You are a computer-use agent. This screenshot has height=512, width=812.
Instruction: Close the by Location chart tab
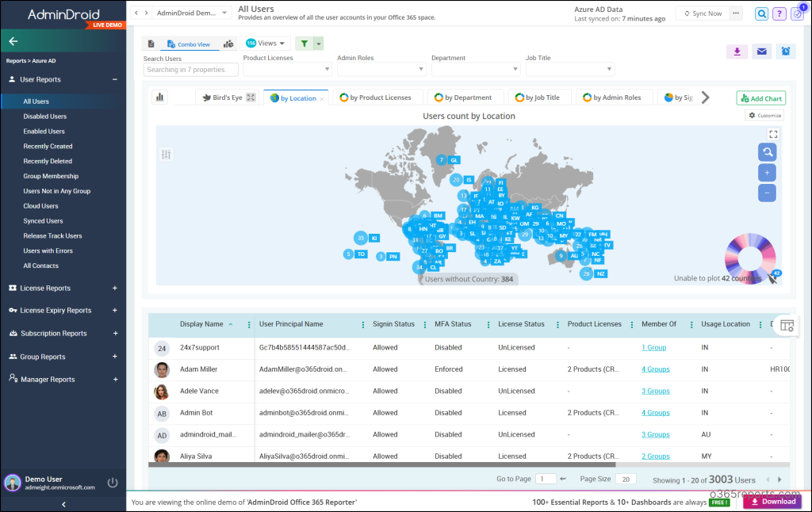click(322, 99)
